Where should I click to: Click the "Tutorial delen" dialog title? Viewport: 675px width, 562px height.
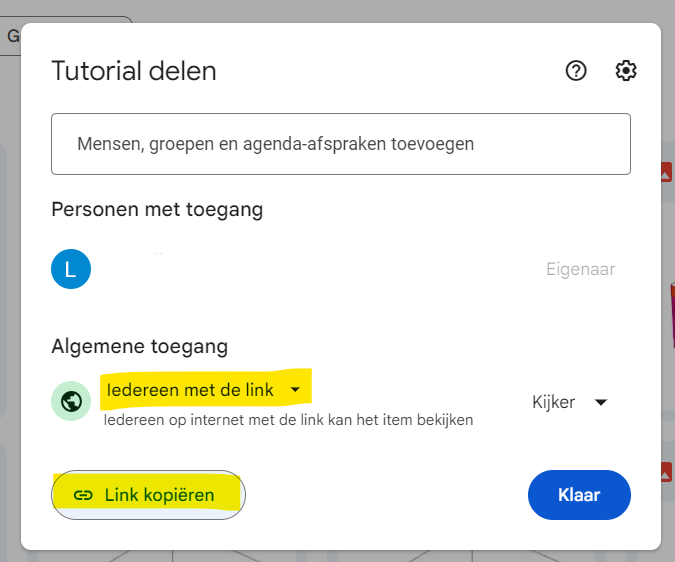tap(134, 72)
